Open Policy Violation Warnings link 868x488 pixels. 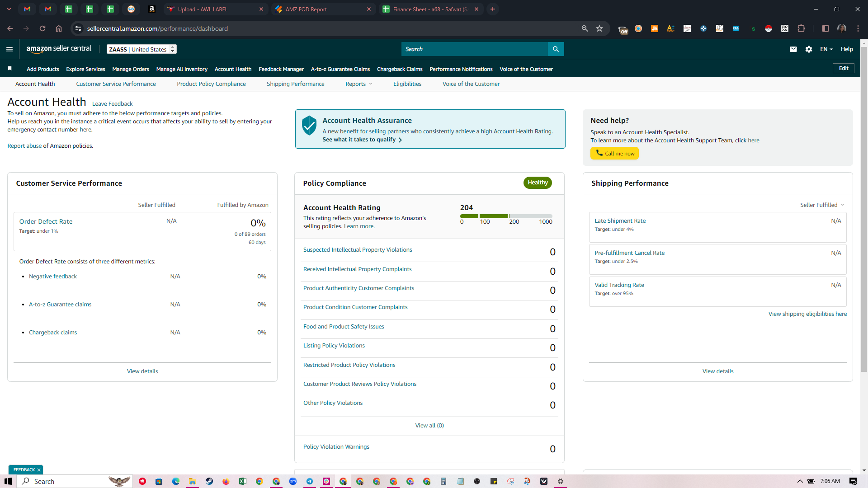tap(336, 447)
